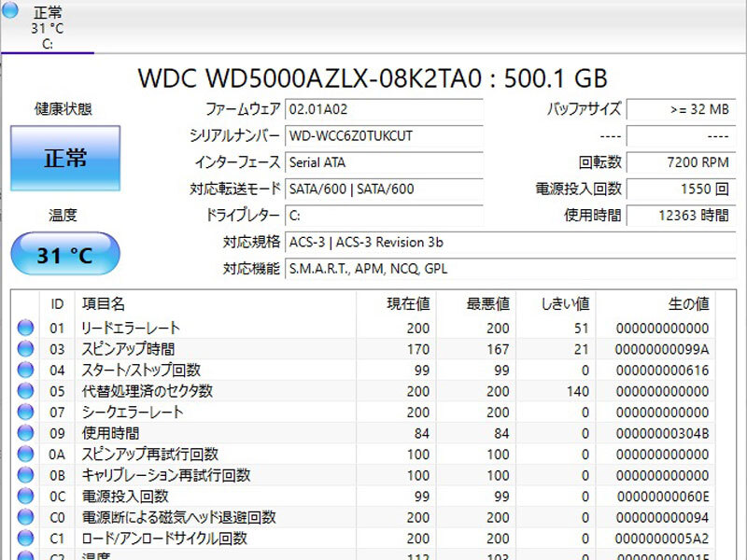
Task: Click the status orb for row 0B キャリブレーション再試行回数
Action: click(25, 475)
